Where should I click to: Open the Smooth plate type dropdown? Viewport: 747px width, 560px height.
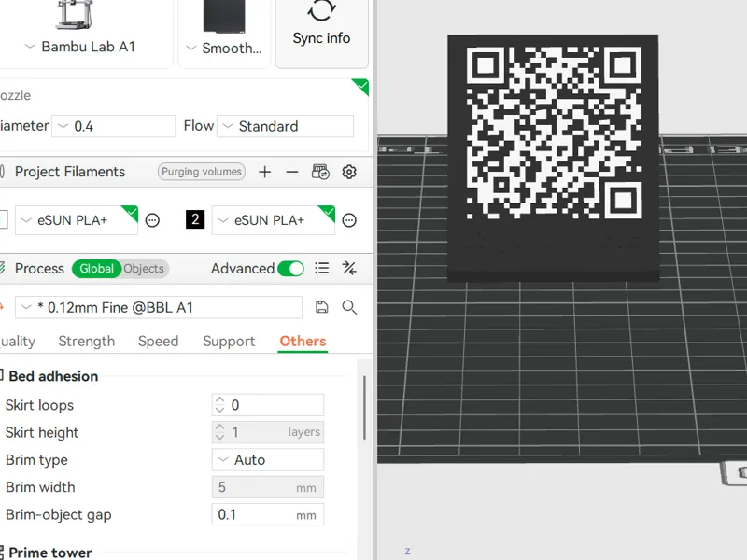tap(224, 49)
